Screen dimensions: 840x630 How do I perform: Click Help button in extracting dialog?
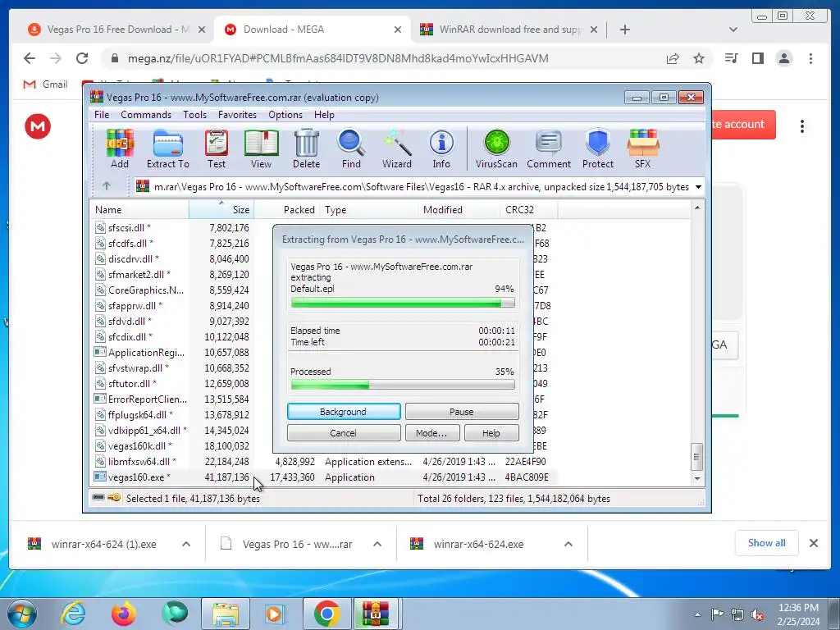(491, 433)
